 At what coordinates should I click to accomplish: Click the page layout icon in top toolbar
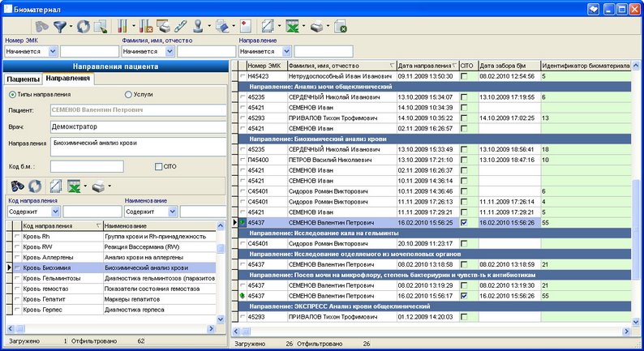click(x=268, y=27)
